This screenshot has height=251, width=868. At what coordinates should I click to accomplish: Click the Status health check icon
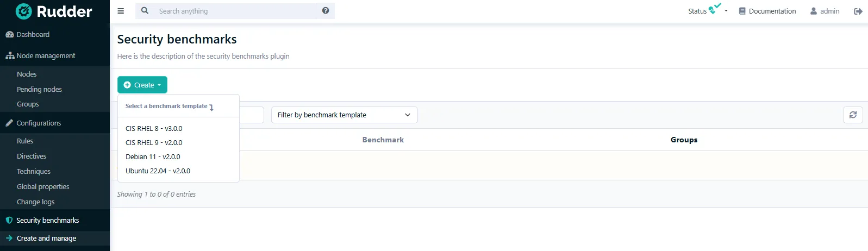[714, 9]
